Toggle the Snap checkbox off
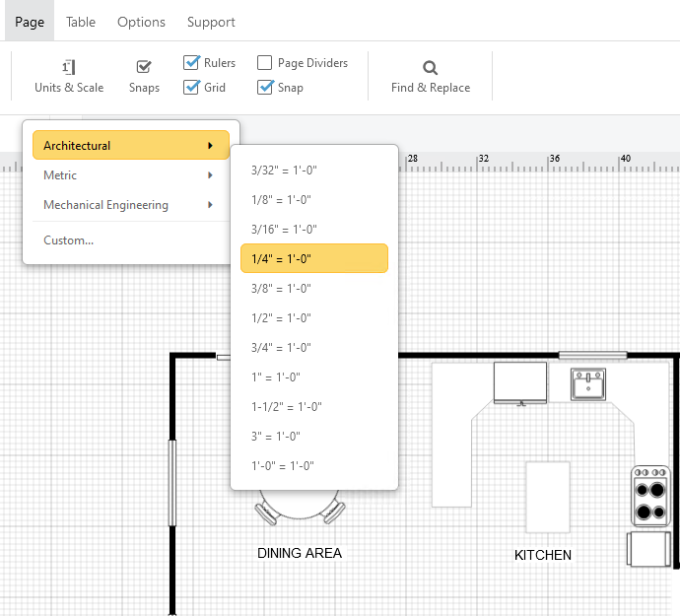The height and width of the screenshot is (616, 680). click(265, 88)
